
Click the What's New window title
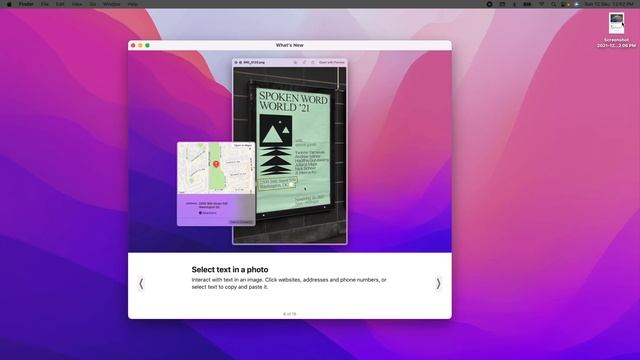click(x=289, y=45)
